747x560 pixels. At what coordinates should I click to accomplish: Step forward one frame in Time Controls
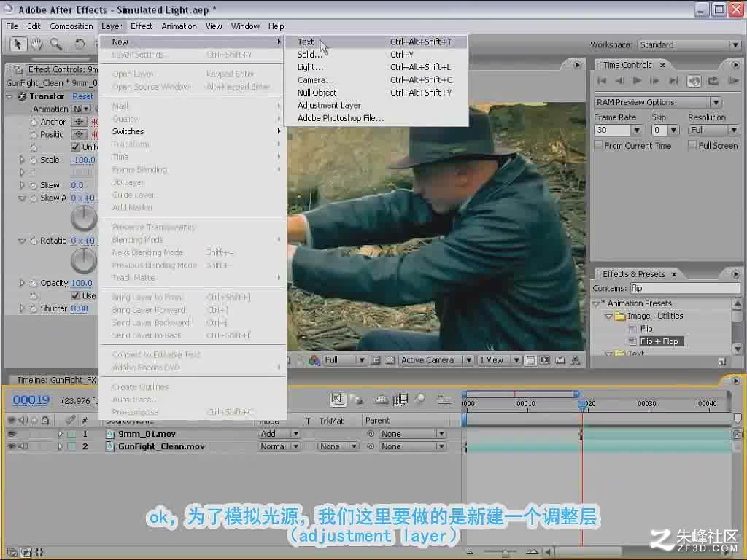(655, 81)
